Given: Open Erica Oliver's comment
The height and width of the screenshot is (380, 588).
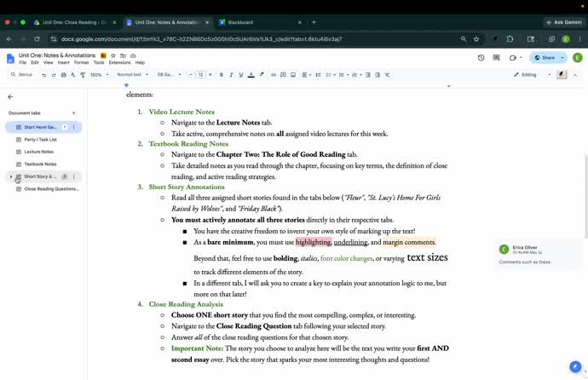Looking at the screenshot, I should click(x=538, y=254).
